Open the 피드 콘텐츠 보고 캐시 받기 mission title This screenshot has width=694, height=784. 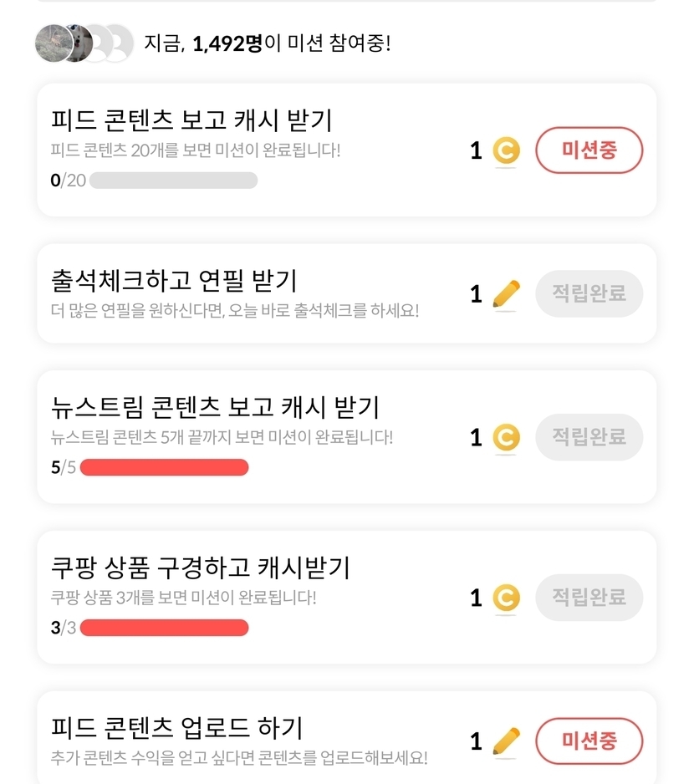(191, 120)
